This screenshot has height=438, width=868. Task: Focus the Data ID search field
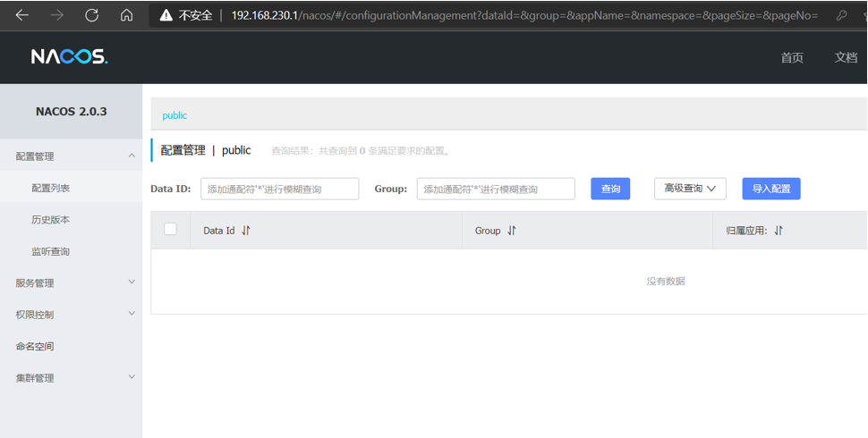tap(279, 189)
